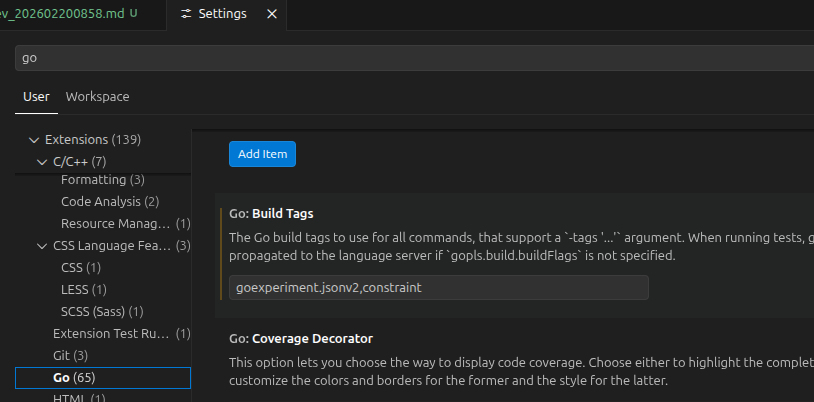This screenshot has width=814, height=402.
Task: Collapse the CSS Language Features group
Action: (x=43, y=246)
